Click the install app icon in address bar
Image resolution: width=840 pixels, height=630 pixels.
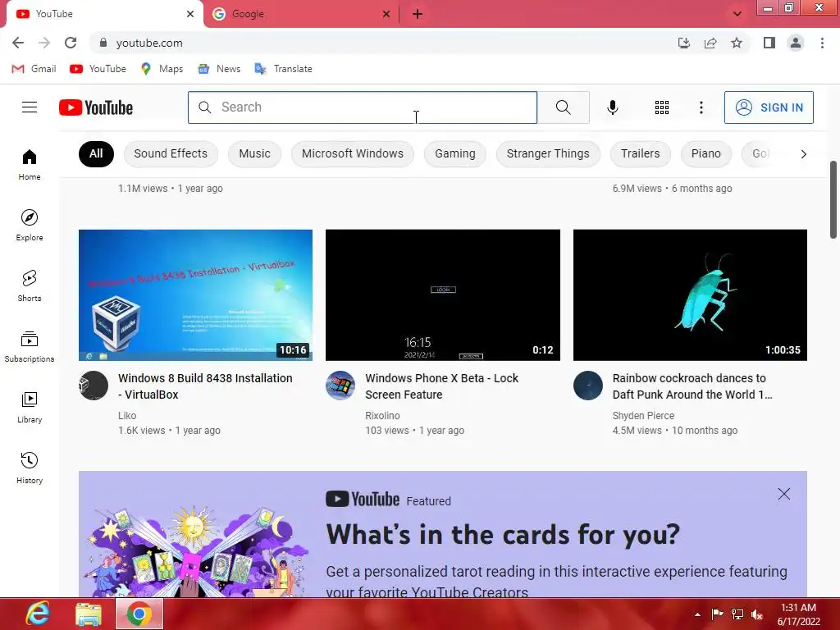coord(683,43)
